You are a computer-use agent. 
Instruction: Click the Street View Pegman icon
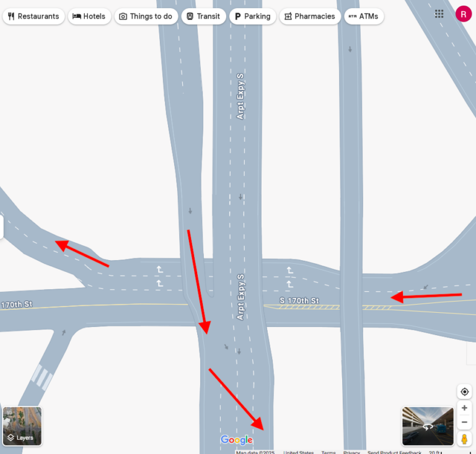464,439
